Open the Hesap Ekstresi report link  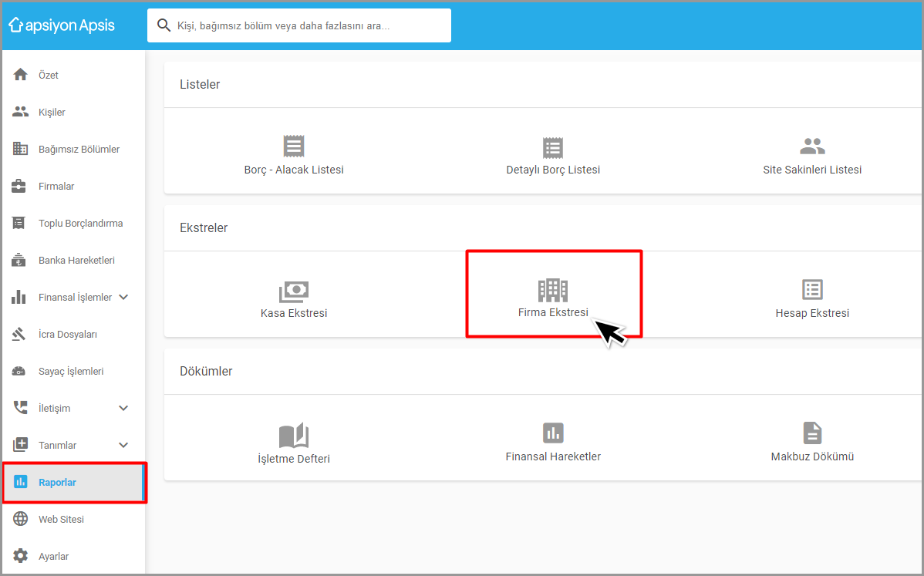[x=812, y=313]
